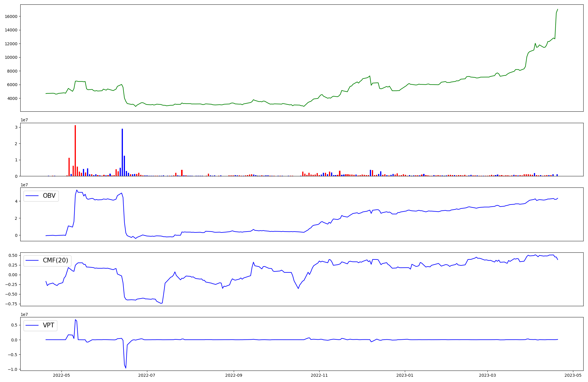Click the 2022-05 date tick label
Screen dimensions: 588x382
tap(61, 375)
